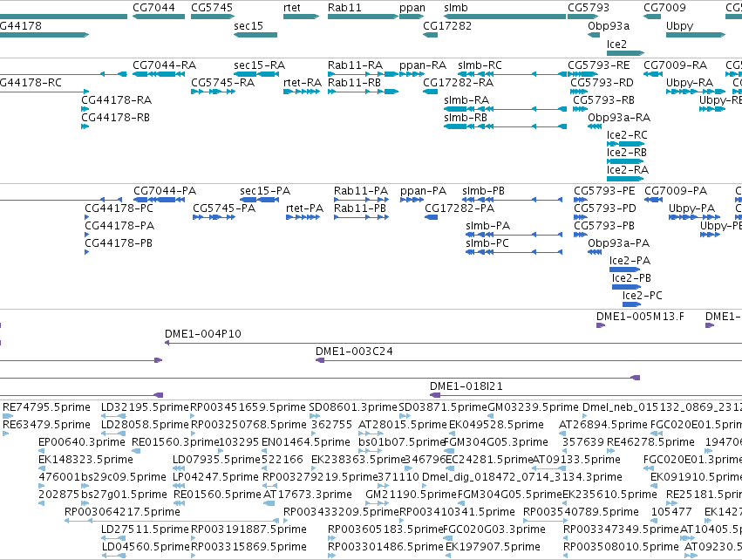The height and width of the screenshot is (560, 742).
Task: Click transcript CG5793-RB label
Action: click(x=604, y=100)
